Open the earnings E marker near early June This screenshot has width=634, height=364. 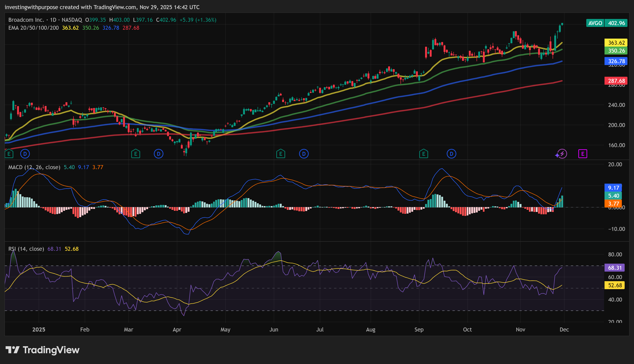coord(281,154)
